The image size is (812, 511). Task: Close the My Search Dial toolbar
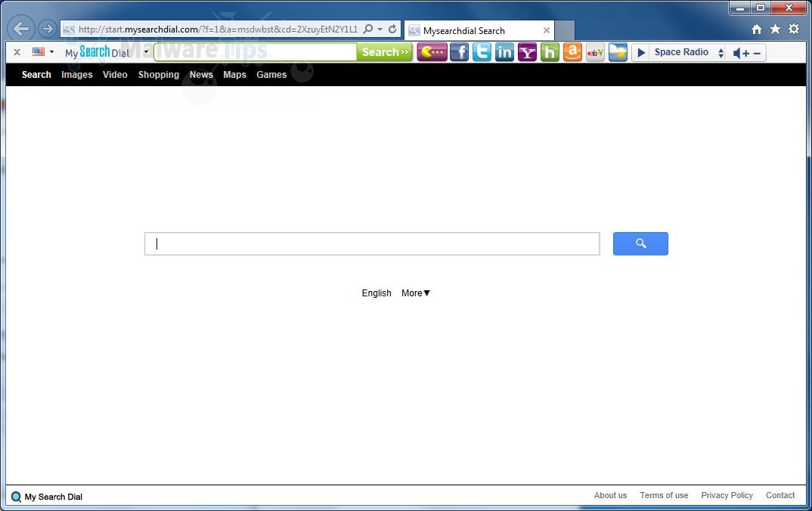pyautogui.click(x=17, y=52)
